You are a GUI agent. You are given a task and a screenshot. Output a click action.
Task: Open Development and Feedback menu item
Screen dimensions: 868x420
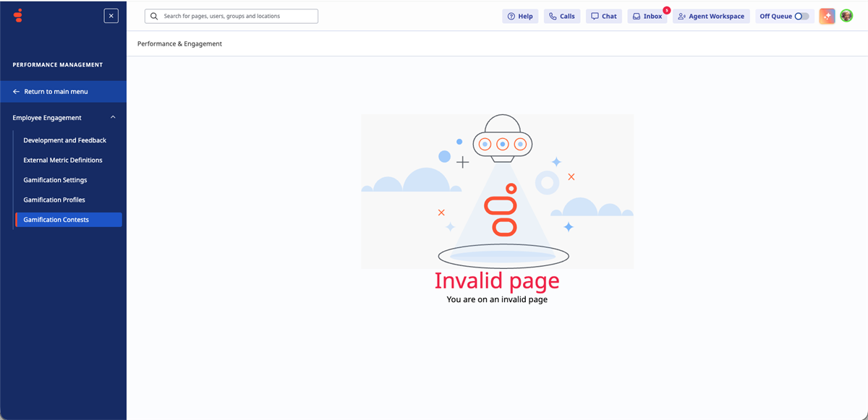tap(64, 140)
